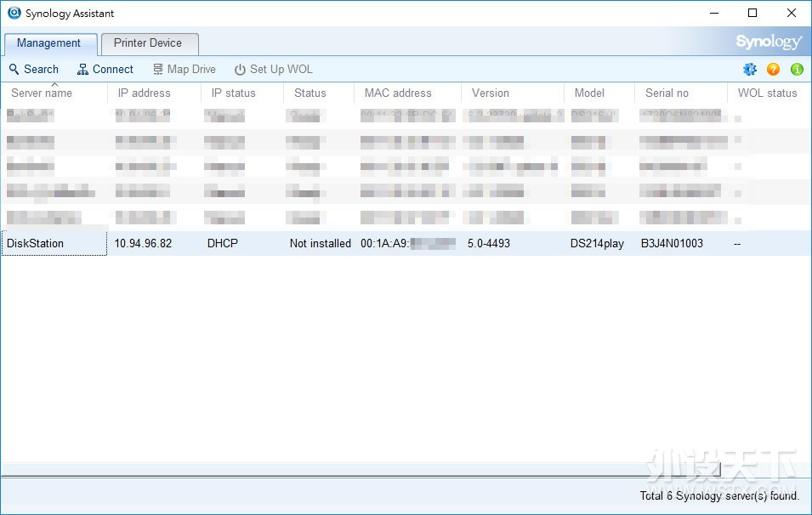Open help via the orange question icon
812x515 pixels.
pos(773,70)
